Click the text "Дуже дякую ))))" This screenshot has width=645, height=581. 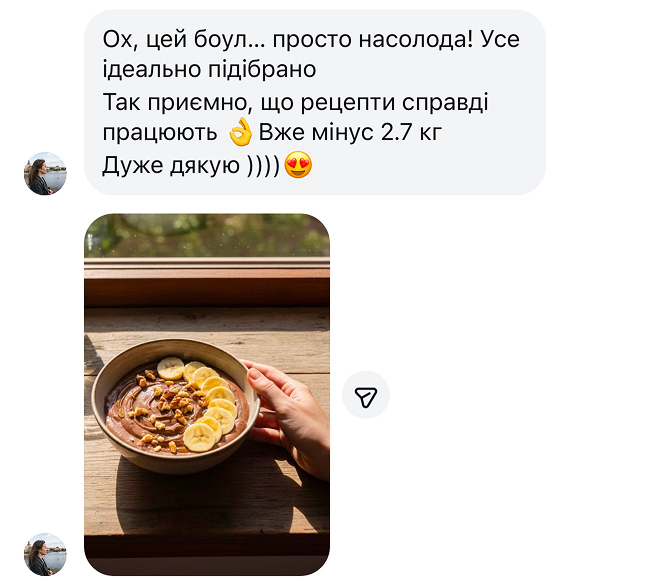click(x=191, y=165)
